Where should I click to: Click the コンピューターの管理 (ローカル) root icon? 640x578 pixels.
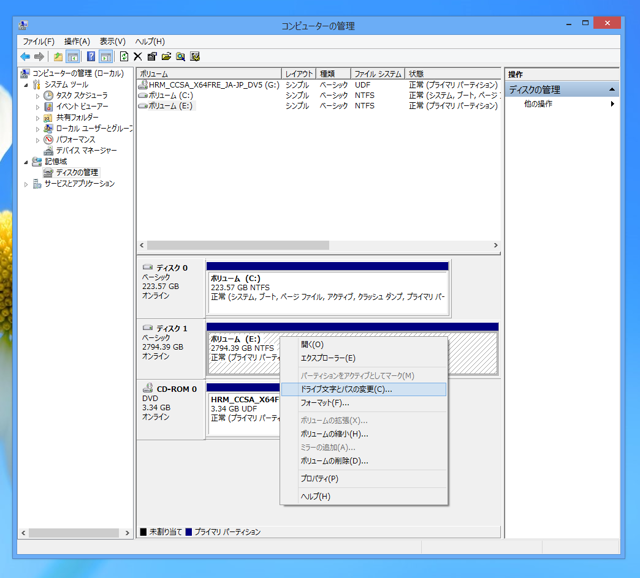tap(25, 73)
